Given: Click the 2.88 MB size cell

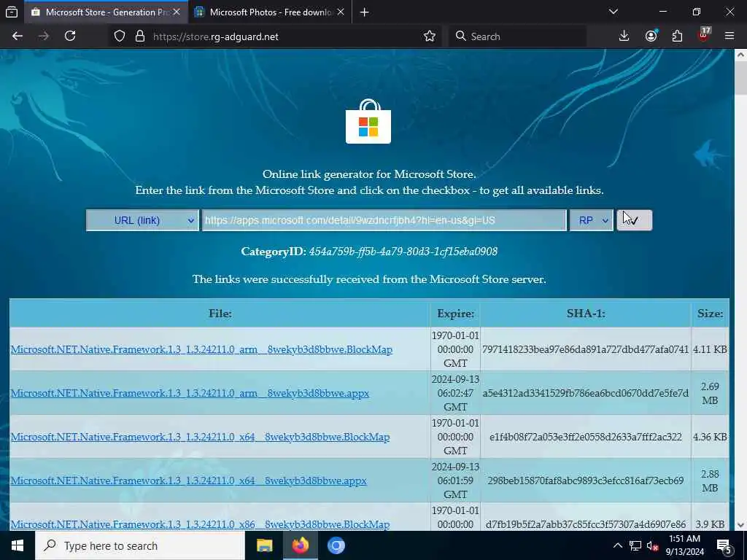Looking at the screenshot, I should [x=710, y=481].
